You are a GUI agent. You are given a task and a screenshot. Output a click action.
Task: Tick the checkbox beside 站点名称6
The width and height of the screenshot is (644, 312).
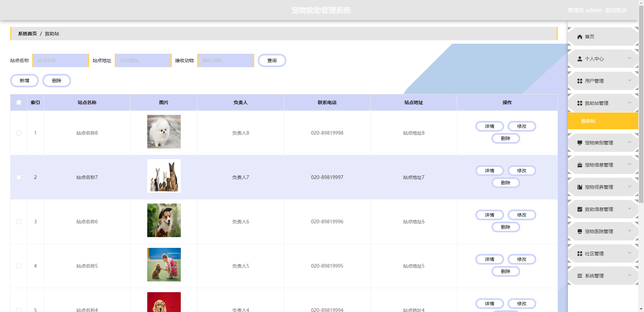[x=18, y=221]
